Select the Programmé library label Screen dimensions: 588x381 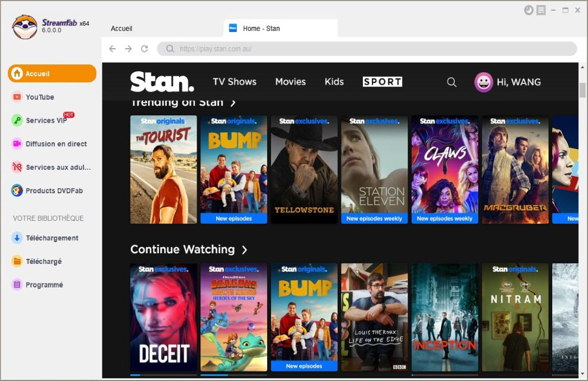click(44, 285)
